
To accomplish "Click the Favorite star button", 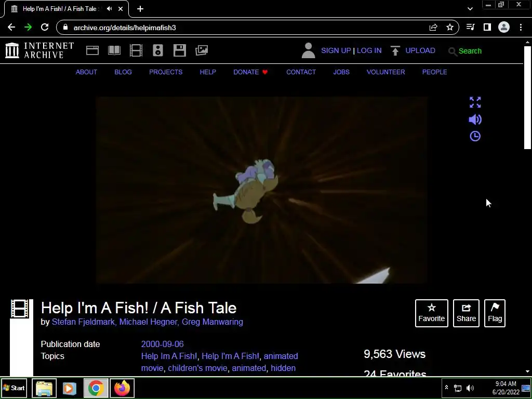I will 432,313.
